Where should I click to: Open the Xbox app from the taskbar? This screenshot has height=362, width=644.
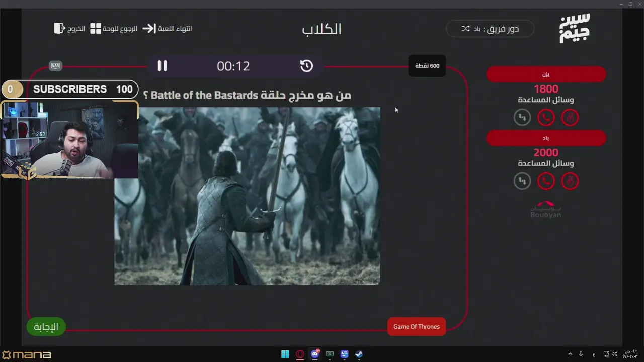[x=330, y=354]
